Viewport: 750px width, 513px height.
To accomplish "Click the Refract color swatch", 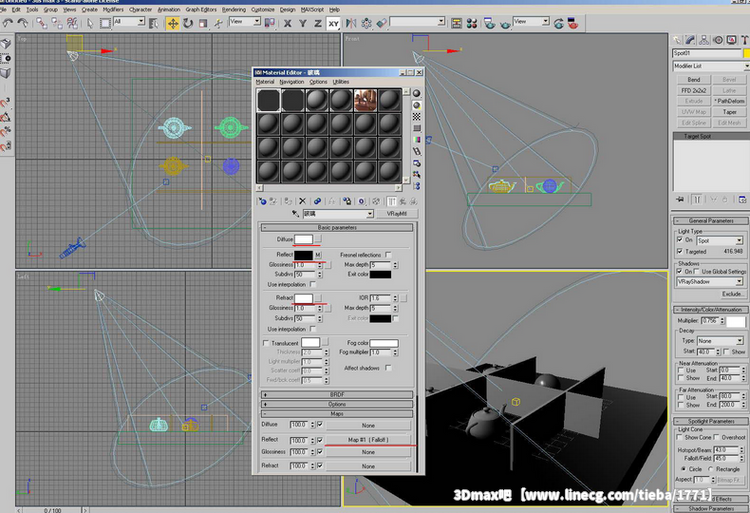I will tap(303, 298).
